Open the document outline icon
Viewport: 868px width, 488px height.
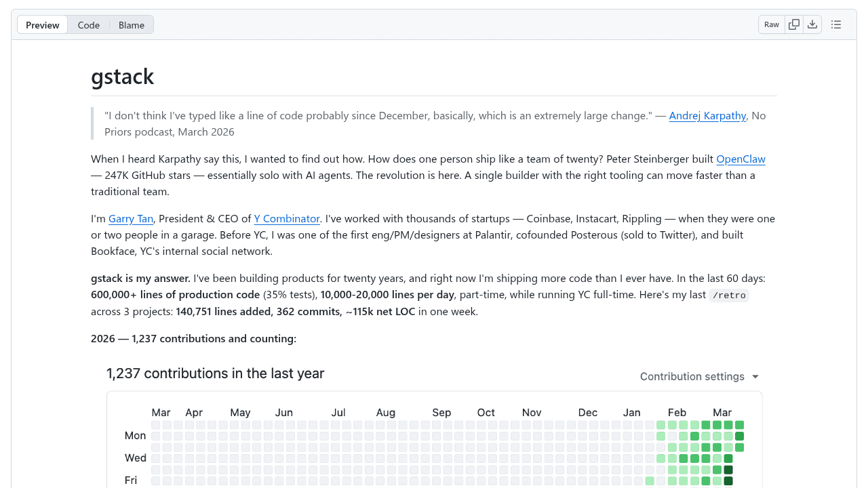click(836, 24)
